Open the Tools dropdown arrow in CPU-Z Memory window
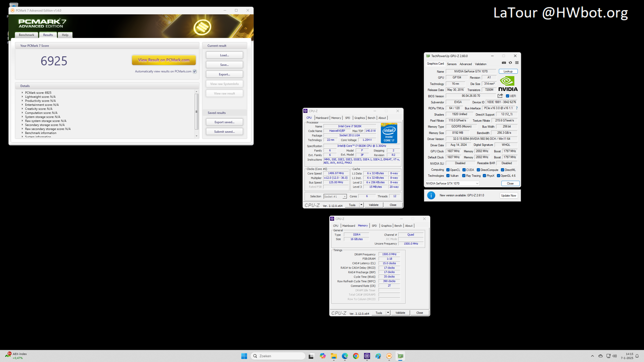 tap(388, 313)
